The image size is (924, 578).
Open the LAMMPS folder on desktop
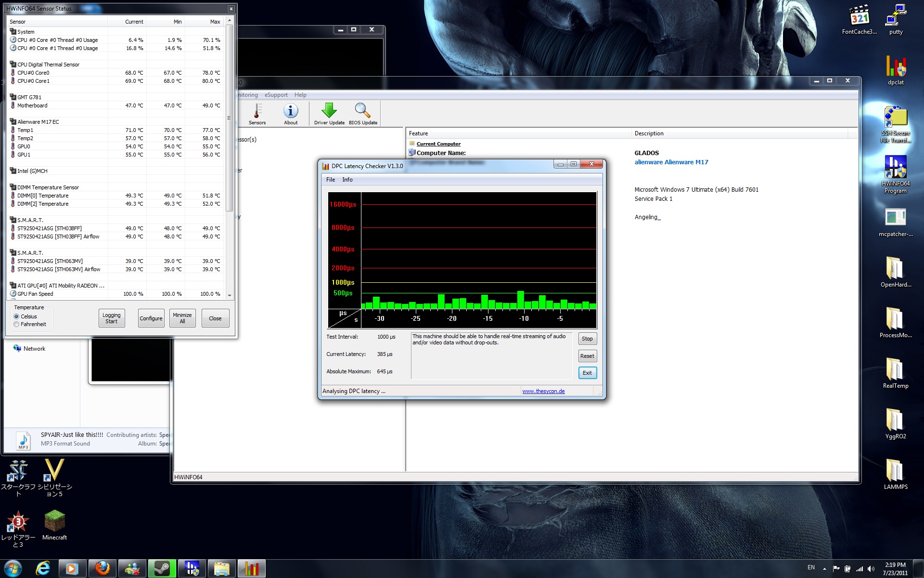coord(896,475)
